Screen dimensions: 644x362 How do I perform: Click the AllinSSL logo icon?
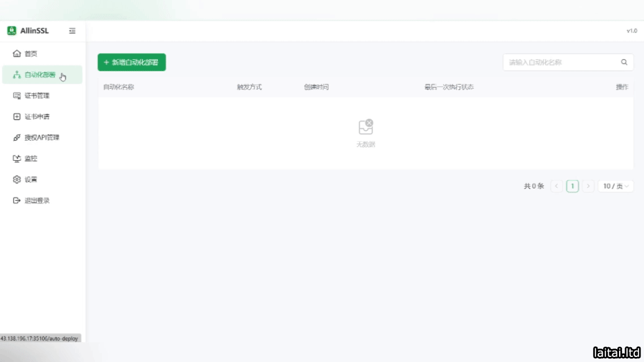click(12, 31)
